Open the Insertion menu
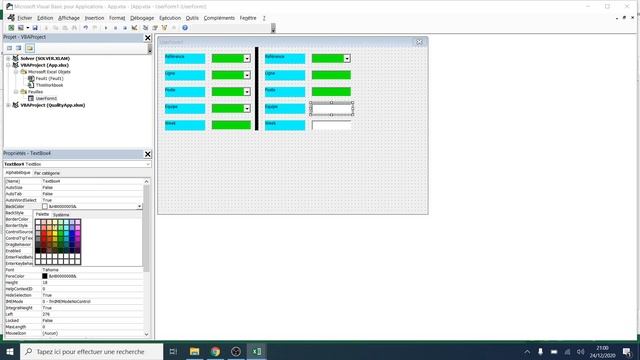Image resolution: width=640 pixels, height=360 pixels. point(94,18)
